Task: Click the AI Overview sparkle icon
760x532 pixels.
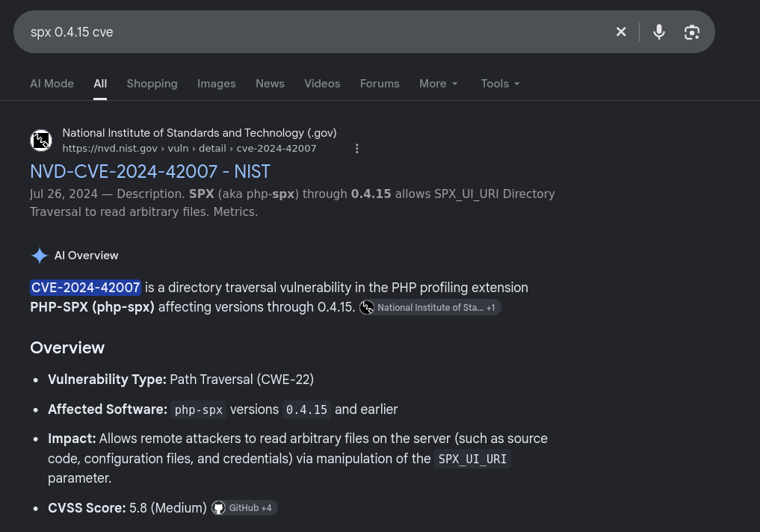Action: point(40,256)
